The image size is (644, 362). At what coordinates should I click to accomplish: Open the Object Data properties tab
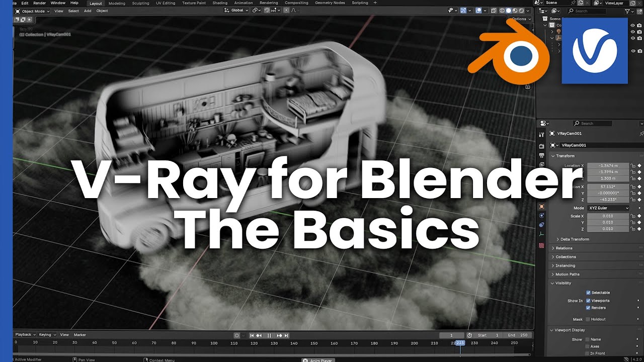[x=541, y=234]
